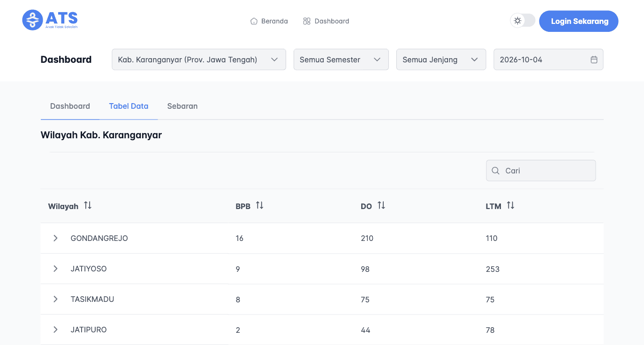Click BPB value 8 for TASIKMADU
The height and width of the screenshot is (345, 644).
[x=238, y=300]
